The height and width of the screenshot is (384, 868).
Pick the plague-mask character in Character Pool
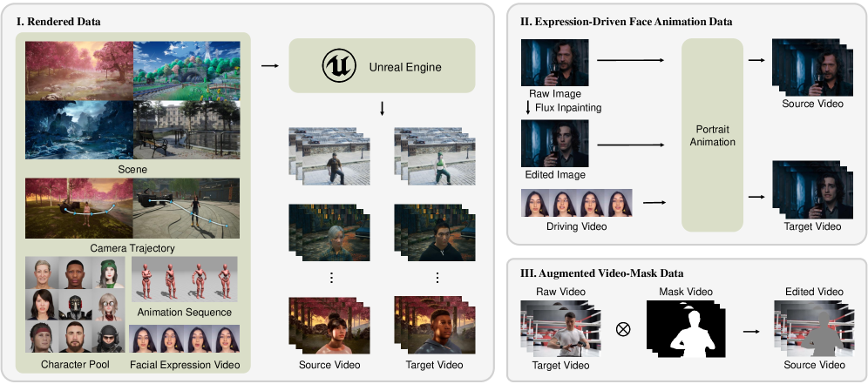coord(75,306)
